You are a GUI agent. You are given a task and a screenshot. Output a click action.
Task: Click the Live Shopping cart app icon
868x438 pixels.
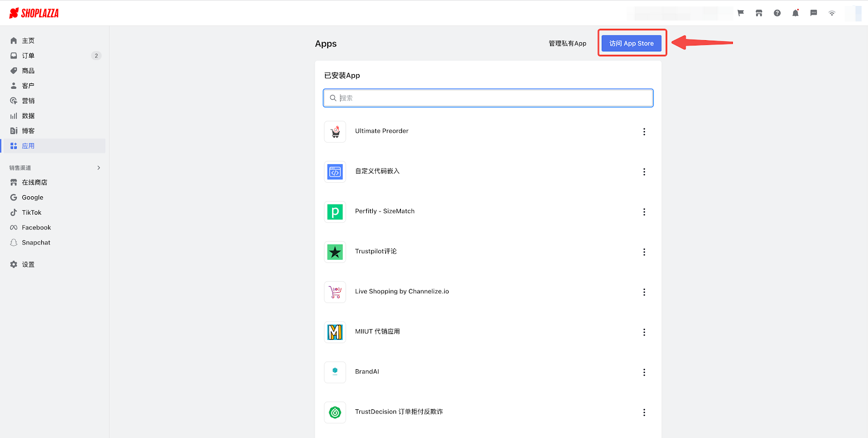tap(335, 292)
